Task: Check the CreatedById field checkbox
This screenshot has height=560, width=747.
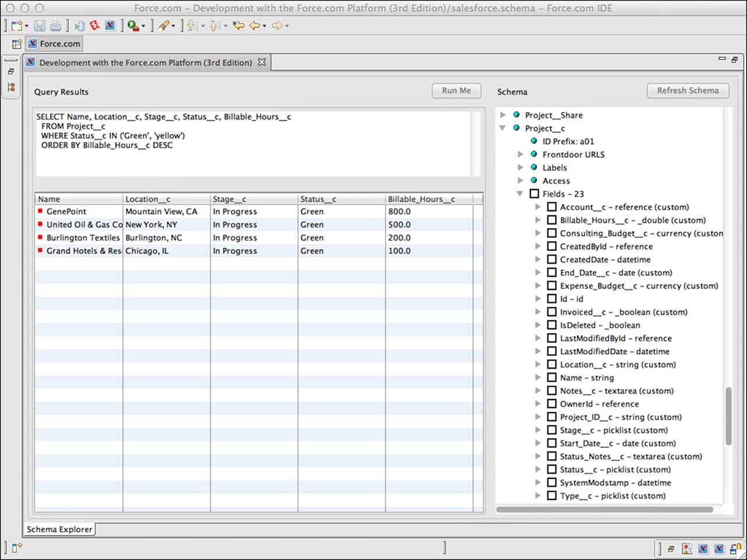Action: (x=551, y=246)
